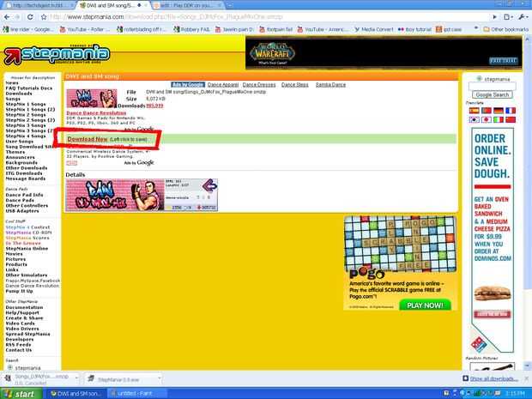Click the 'Dance Dance Revolution' ad link
The image size is (532, 399).
pyautogui.click(x=96, y=113)
